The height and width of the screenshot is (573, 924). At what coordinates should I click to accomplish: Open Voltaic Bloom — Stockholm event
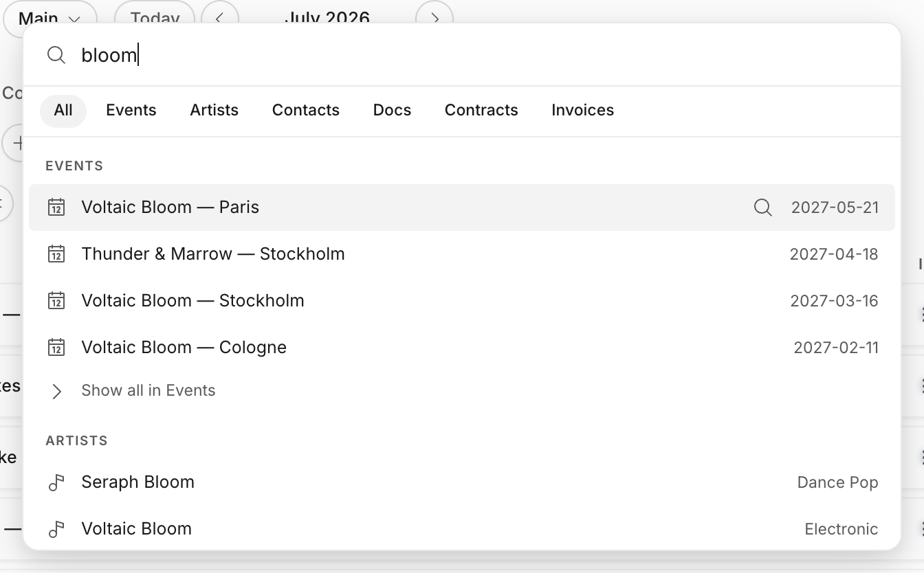click(x=462, y=300)
